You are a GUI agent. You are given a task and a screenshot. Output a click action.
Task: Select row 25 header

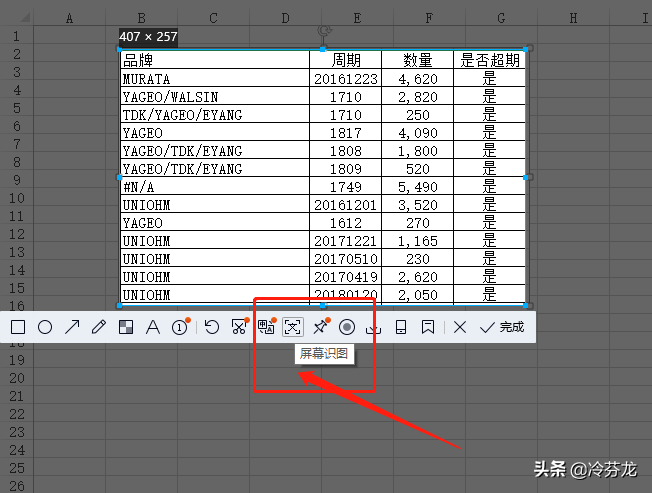tap(17, 468)
